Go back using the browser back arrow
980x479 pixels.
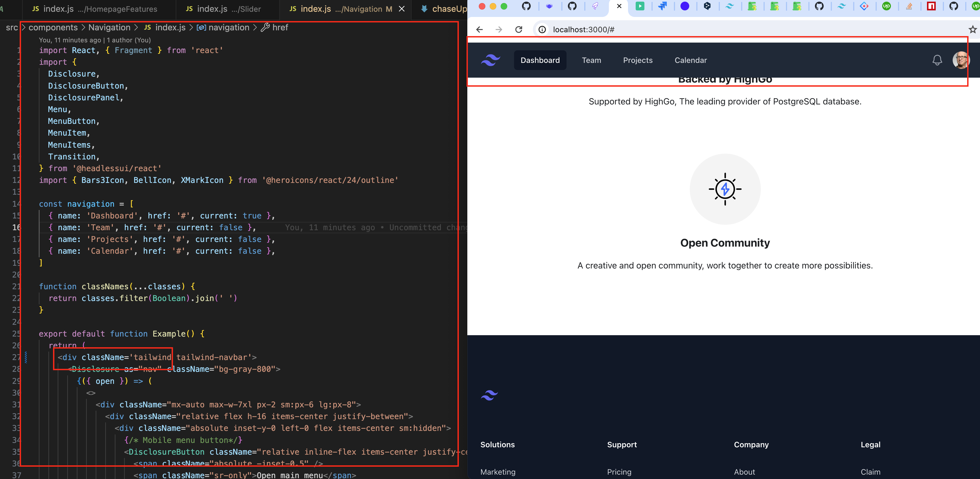pos(479,30)
